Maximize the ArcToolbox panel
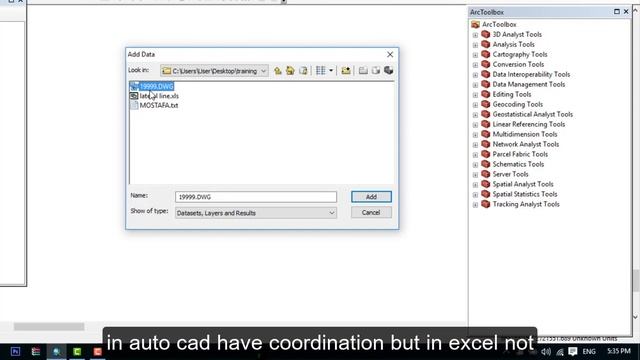 pyautogui.click(x=617, y=12)
